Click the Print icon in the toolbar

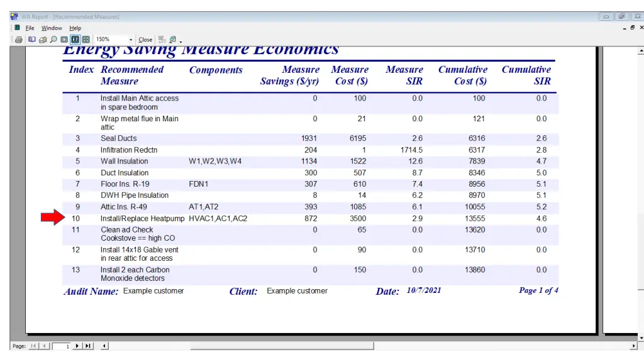click(x=18, y=40)
